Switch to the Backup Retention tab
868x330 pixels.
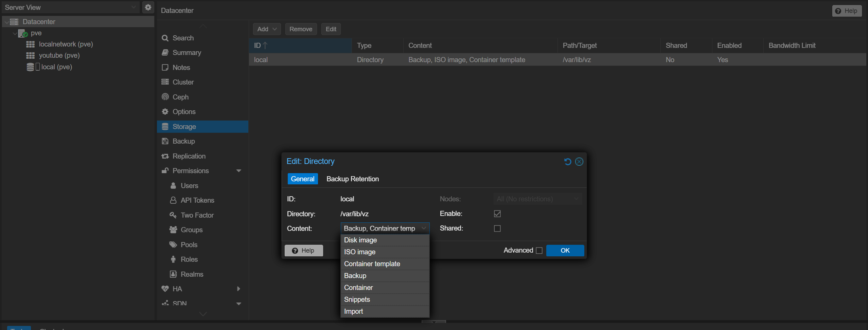tap(352, 179)
